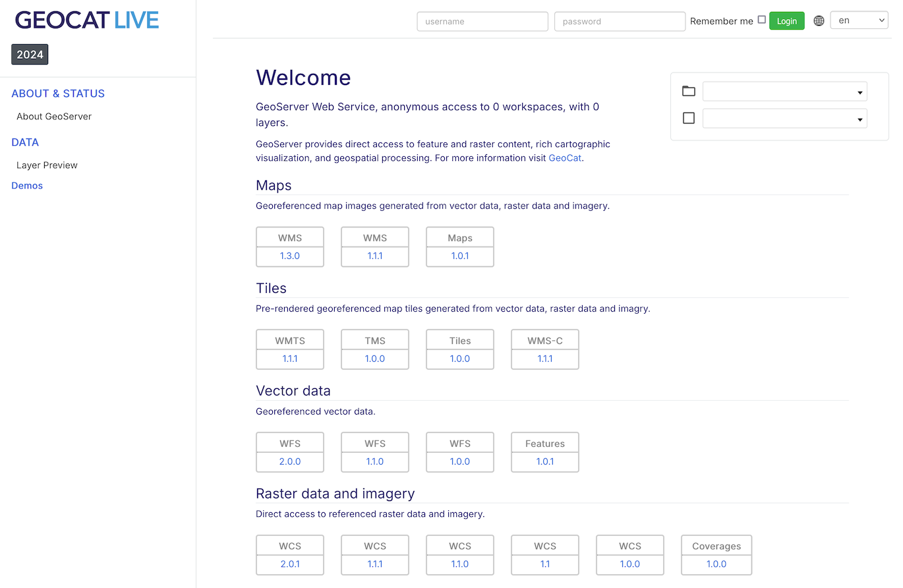Click the Vector data section heading
This screenshot has width=903, height=588.
tap(293, 391)
